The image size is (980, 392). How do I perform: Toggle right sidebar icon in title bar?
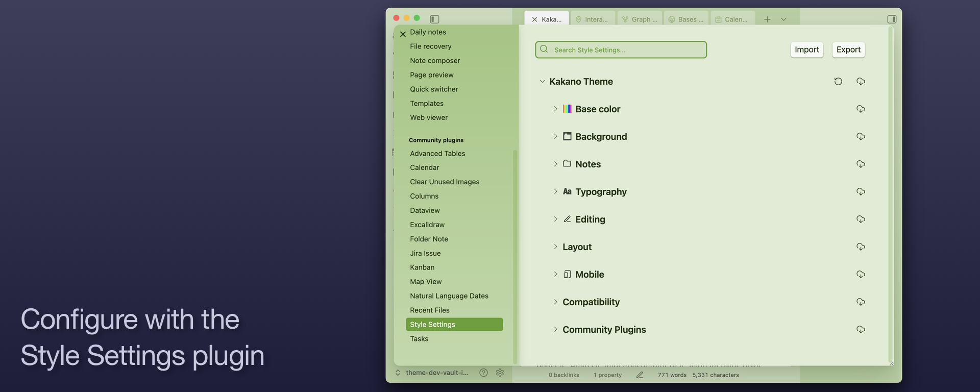892,19
